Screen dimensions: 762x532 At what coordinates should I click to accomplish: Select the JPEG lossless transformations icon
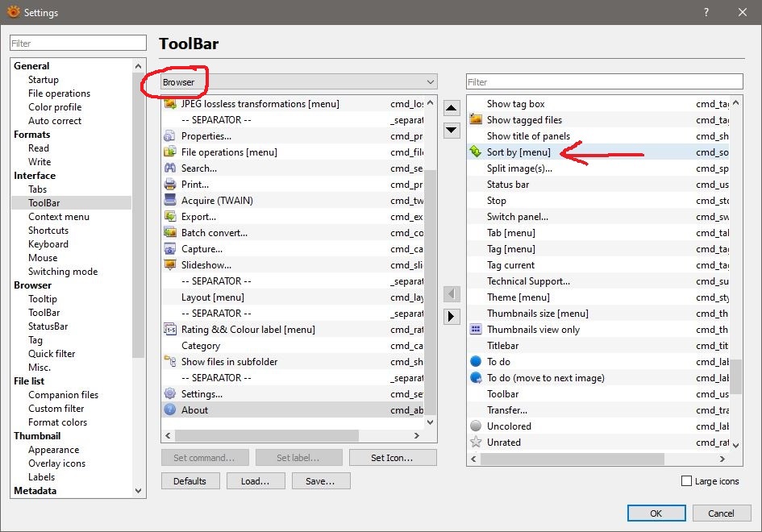pos(169,103)
